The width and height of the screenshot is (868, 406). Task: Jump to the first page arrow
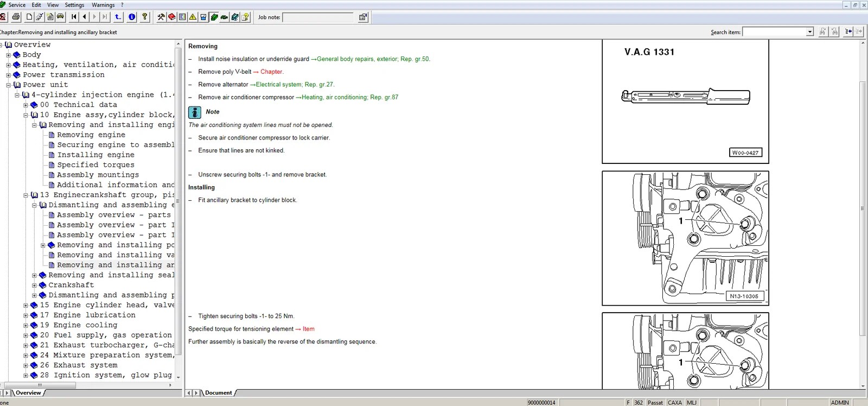(74, 17)
